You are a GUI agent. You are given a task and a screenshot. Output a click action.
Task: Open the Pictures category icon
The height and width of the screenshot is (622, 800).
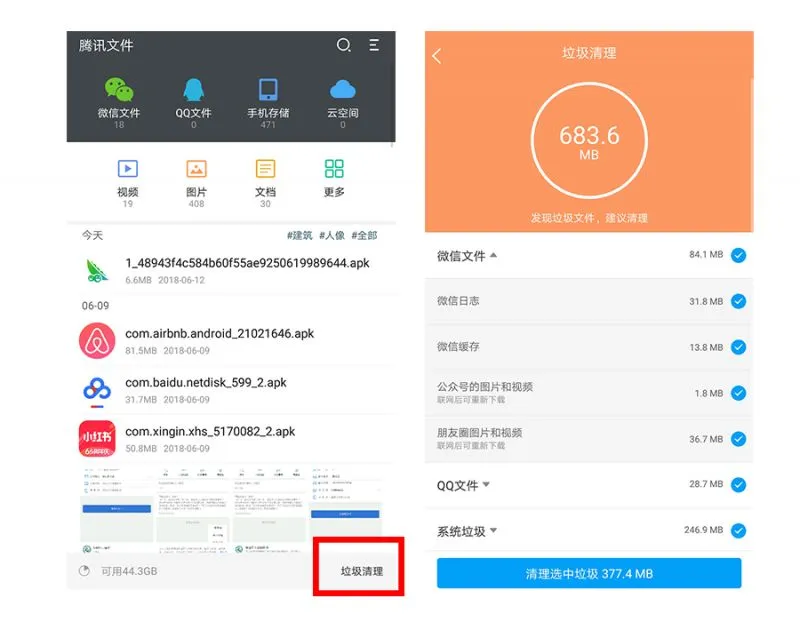(196, 168)
